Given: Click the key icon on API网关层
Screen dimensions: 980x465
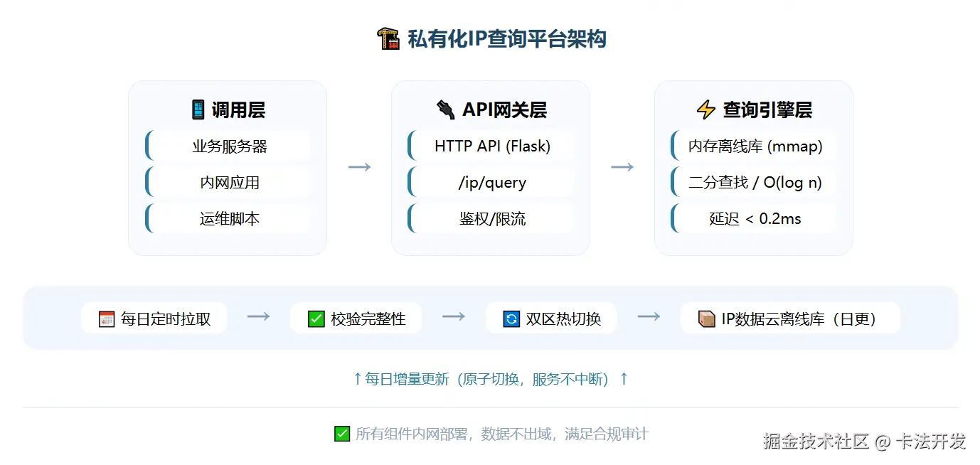Looking at the screenshot, I should (x=445, y=108).
